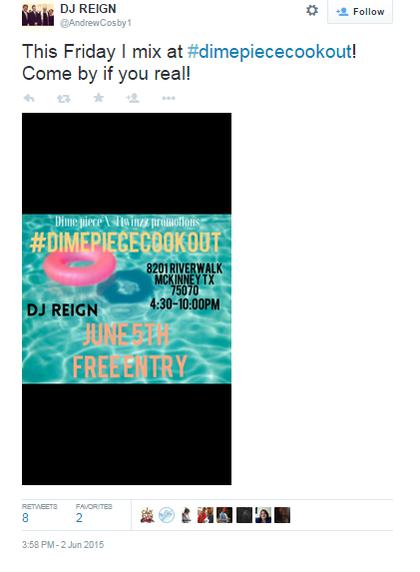Image resolution: width=420 pixels, height=572 pixels.
Task: Open the 3:58 PM - 2 Jun 2015 timestamp
Action: 63,545
